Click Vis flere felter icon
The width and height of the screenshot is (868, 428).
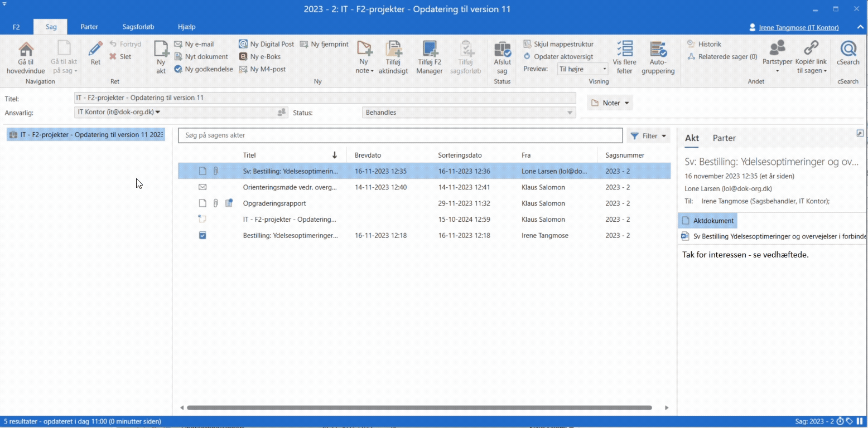625,50
